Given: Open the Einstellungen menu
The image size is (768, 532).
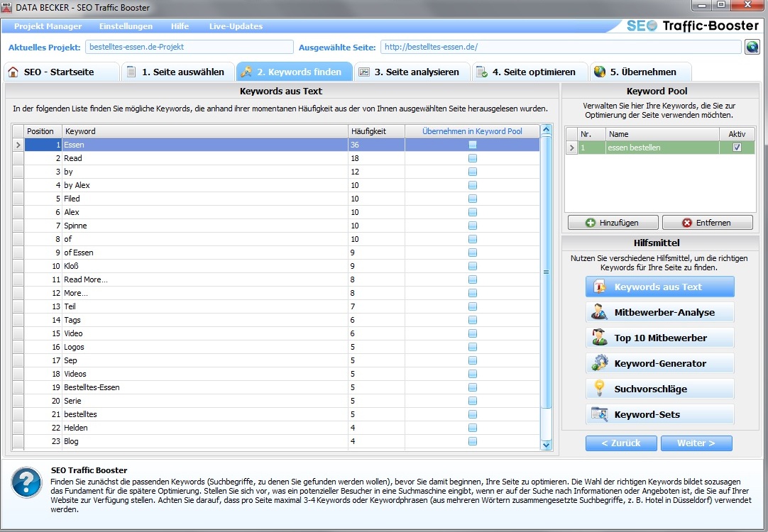Looking at the screenshot, I should click(126, 26).
